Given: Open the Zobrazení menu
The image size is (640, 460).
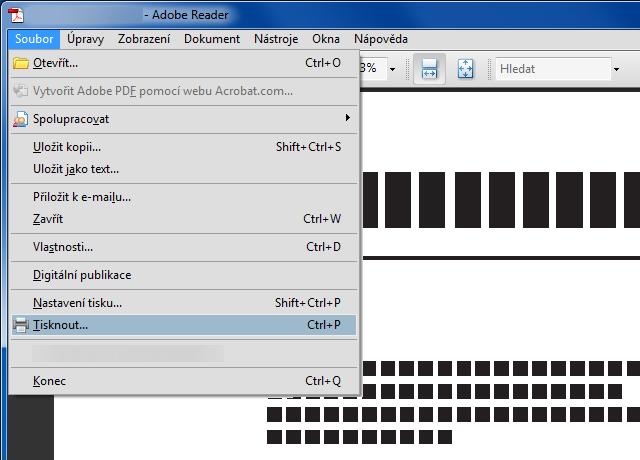Looking at the screenshot, I should click(x=144, y=39).
